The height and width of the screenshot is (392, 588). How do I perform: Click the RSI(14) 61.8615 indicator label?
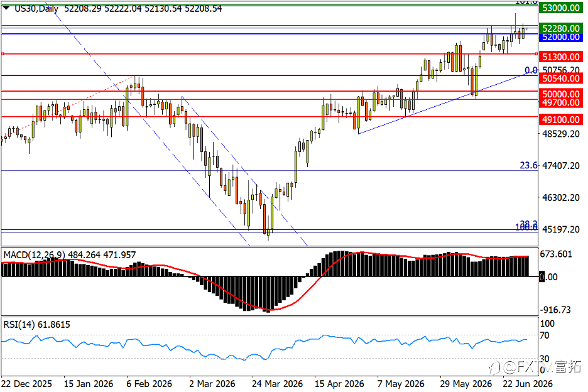[x=36, y=325]
